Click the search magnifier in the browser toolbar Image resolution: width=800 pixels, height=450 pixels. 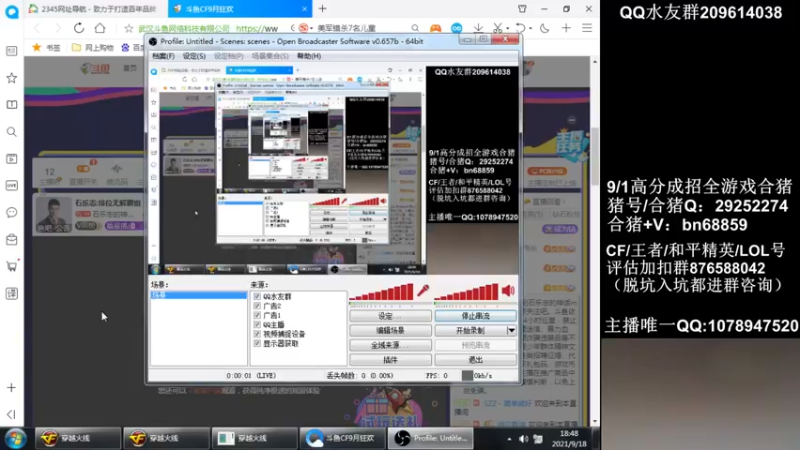415,28
